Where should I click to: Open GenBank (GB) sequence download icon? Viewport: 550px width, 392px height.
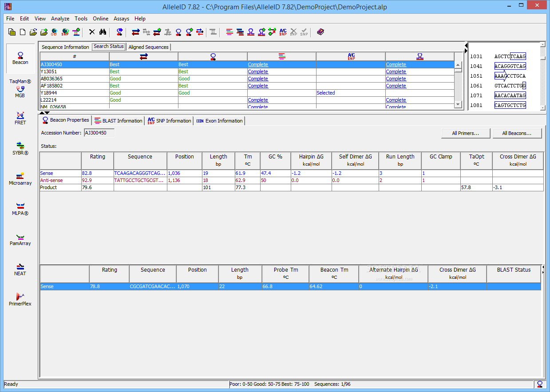(55, 32)
